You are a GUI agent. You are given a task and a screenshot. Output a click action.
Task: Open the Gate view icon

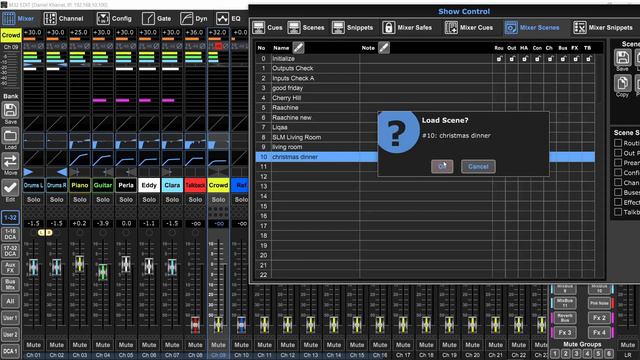pos(148,18)
